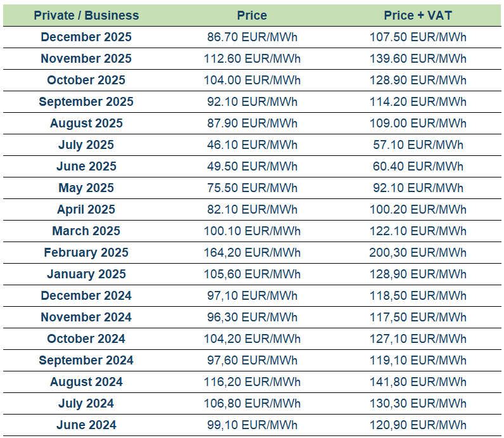Click the Price column header
Viewport: 504px width, 438px height.
point(252,15)
